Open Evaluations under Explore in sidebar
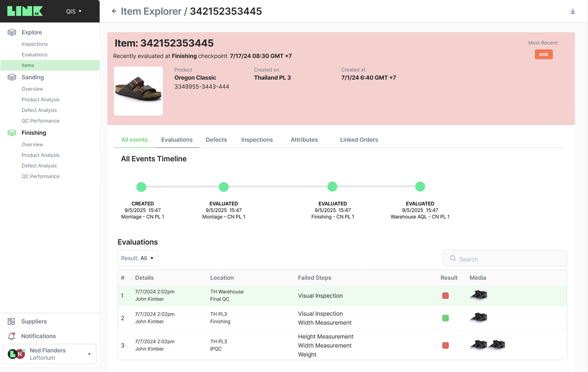 [x=34, y=54]
